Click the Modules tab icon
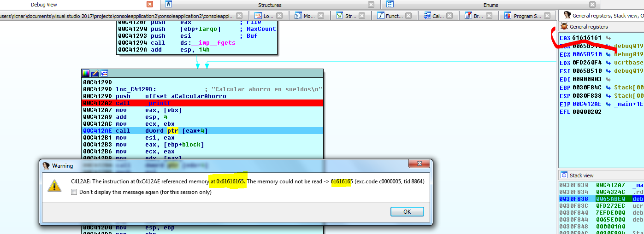The image size is (644, 234). 298,16
